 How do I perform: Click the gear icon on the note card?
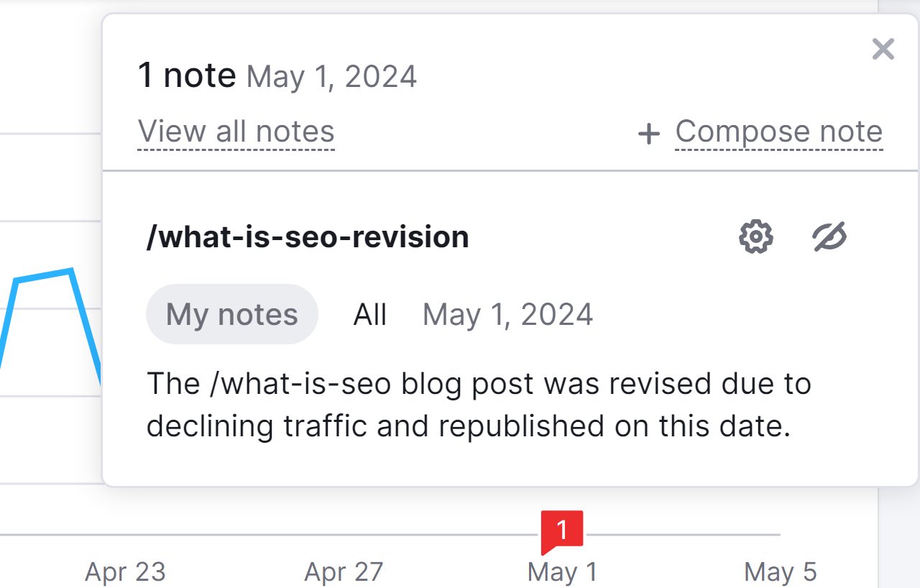point(755,236)
